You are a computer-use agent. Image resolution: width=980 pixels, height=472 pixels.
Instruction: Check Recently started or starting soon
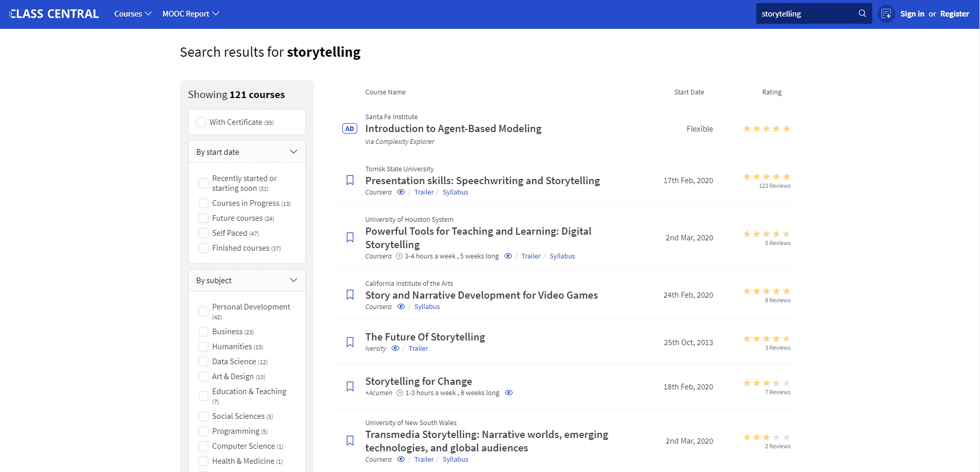(204, 183)
